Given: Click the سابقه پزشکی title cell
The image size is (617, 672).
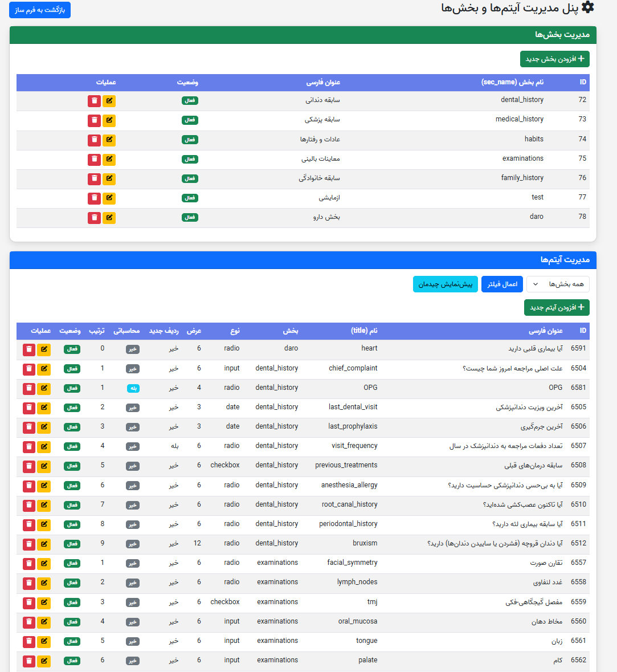Looking at the screenshot, I should tap(322, 120).
